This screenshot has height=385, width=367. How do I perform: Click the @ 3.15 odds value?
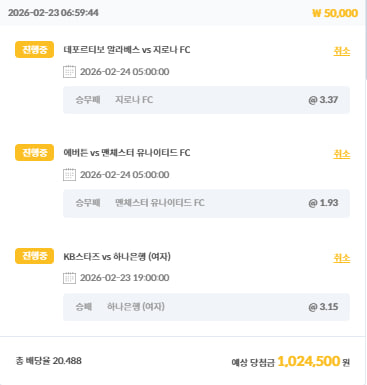point(323,307)
